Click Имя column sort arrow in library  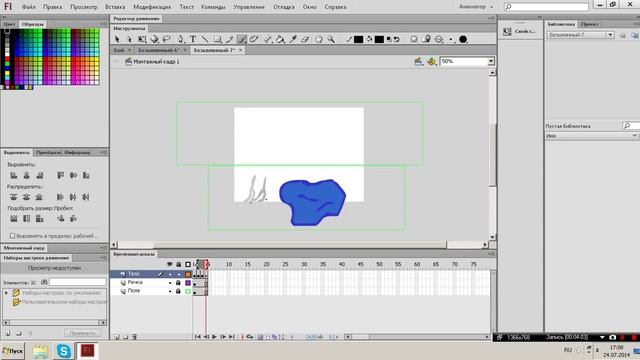635,136
